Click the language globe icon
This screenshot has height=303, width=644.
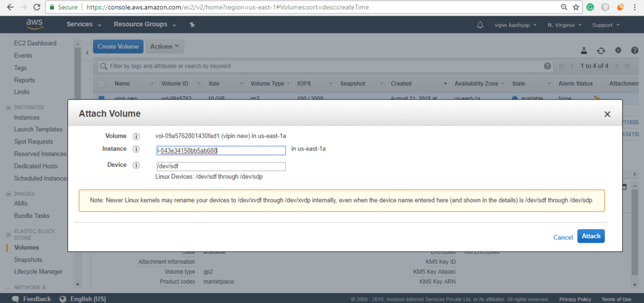point(63,299)
